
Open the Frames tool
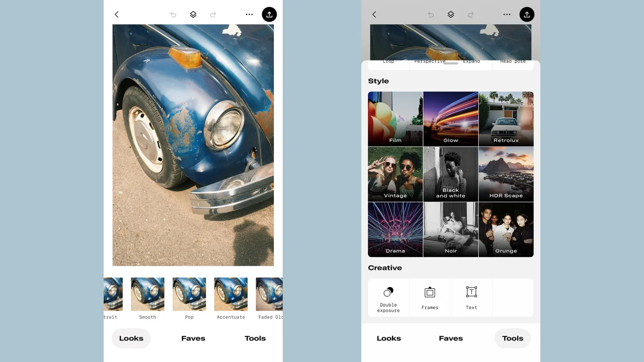point(430,298)
